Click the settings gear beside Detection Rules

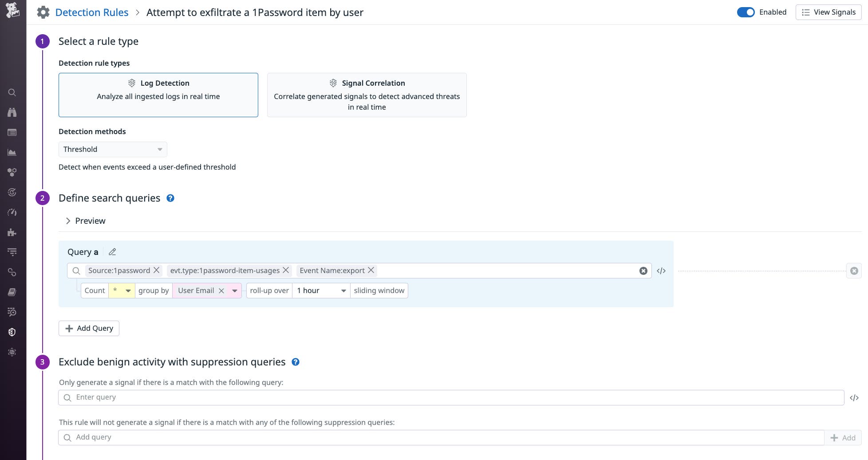(x=43, y=12)
